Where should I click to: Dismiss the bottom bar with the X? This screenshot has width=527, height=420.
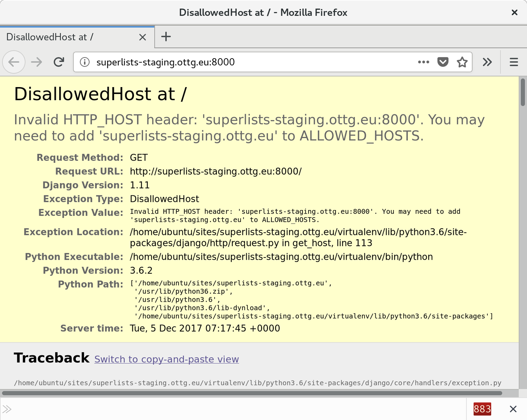point(513,409)
